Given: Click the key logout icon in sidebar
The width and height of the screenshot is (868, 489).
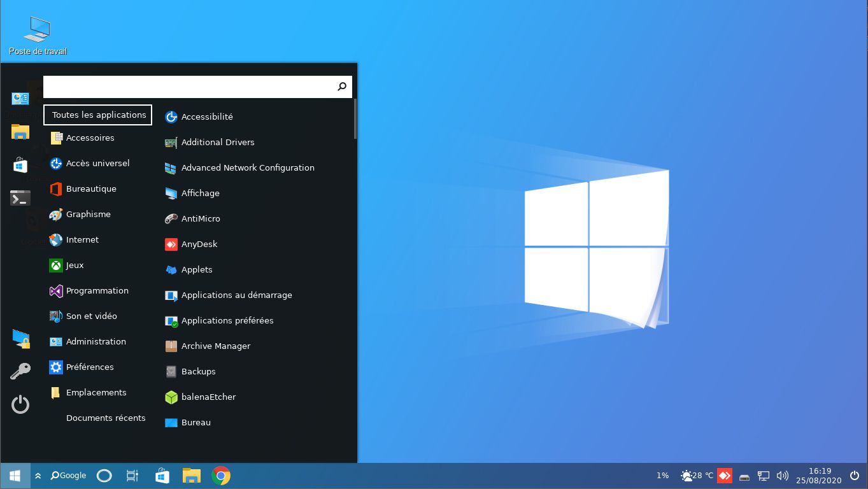Looking at the screenshot, I should pos(20,371).
